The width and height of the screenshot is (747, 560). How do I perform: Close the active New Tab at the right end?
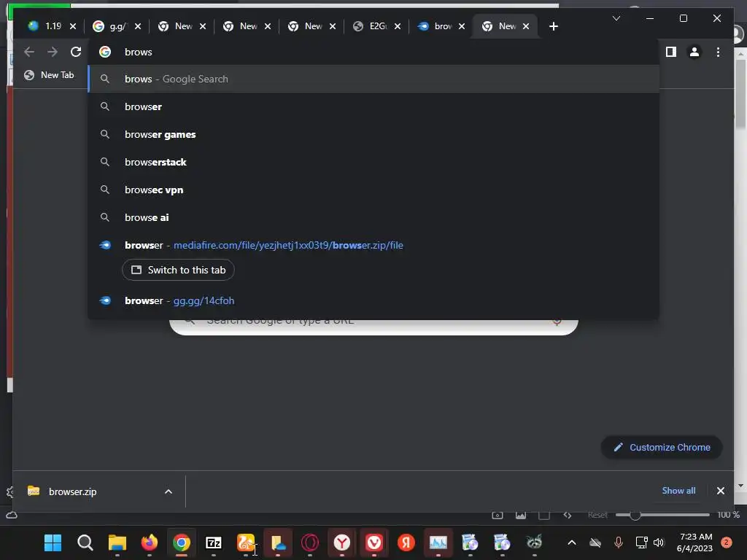[526, 26]
